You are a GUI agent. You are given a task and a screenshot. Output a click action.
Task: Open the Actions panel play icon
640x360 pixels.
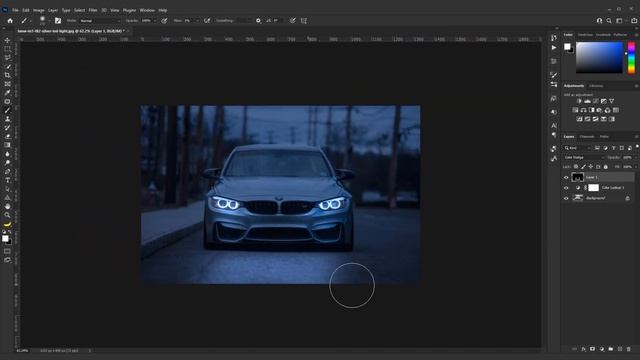(x=554, y=48)
